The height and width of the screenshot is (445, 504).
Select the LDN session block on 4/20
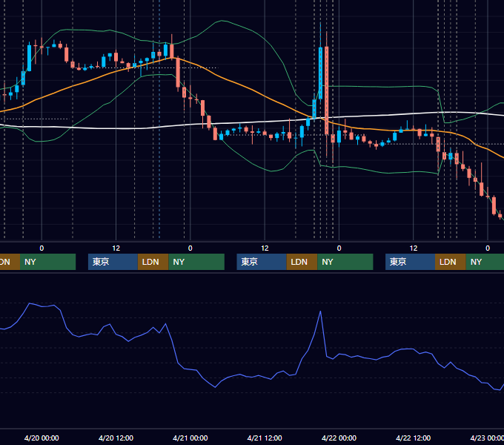point(153,262)
